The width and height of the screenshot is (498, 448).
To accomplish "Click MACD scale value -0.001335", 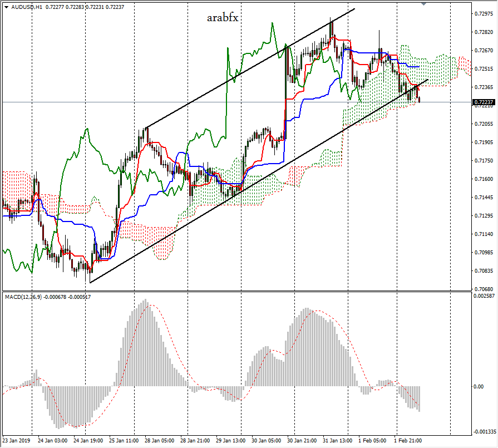I will pyautogui.click(x=485, y=432).
